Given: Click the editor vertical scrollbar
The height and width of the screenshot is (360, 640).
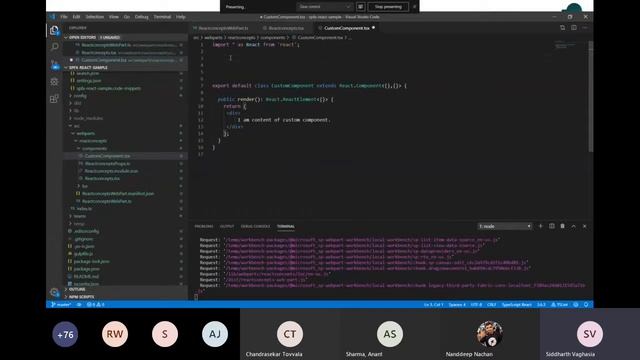Looking at the screenshot, I should click(x=591, y=97).
